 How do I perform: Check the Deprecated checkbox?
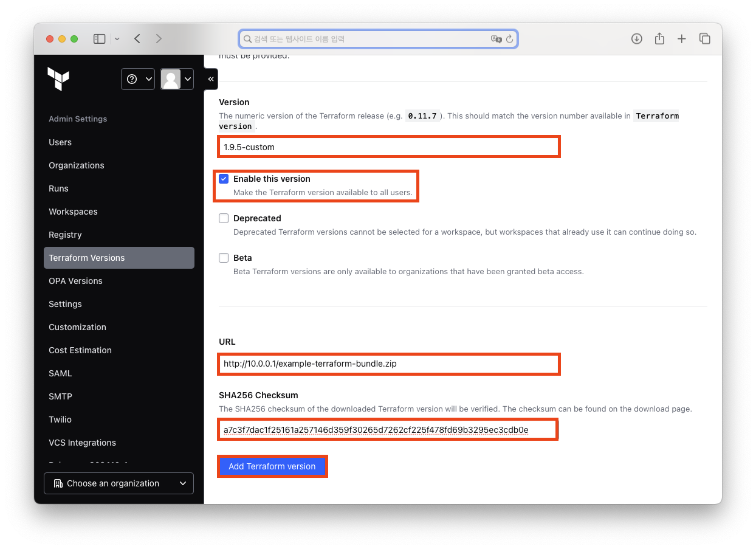pos(224,218)
